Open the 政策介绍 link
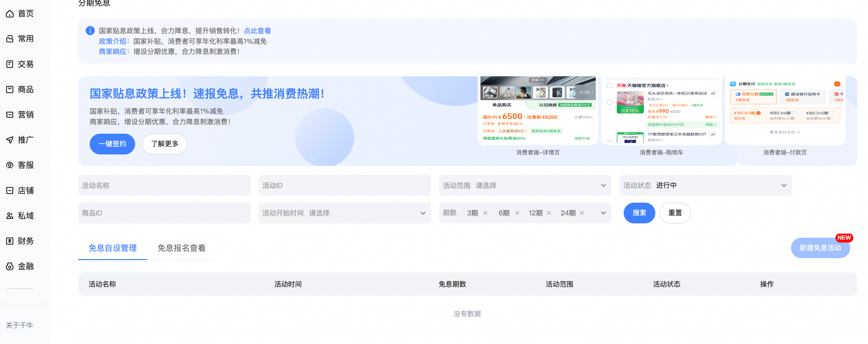Image resolution: width=868 pixels, height=344 pixels. [x=112, y=41]
